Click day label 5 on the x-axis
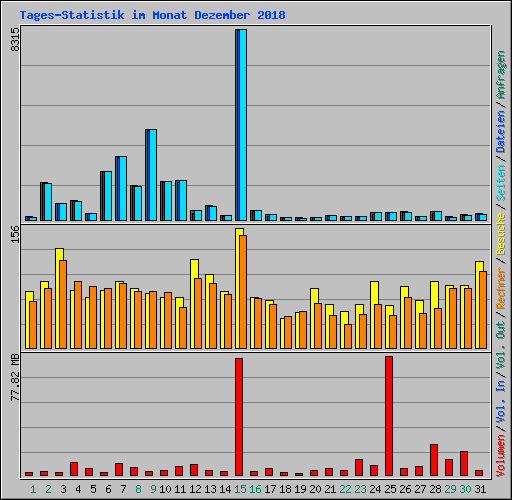This screenshot has width=512, height=500. (93, 489)
